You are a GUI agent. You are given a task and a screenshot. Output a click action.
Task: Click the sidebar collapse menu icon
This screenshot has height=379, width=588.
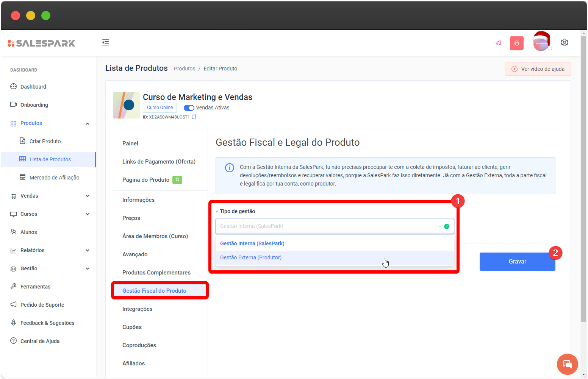106,42
